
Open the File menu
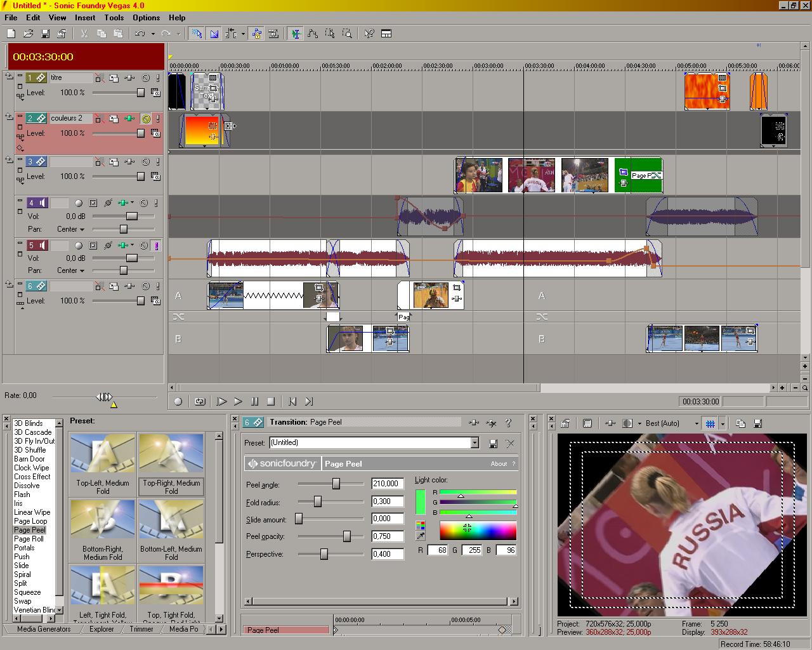(11, 18)
